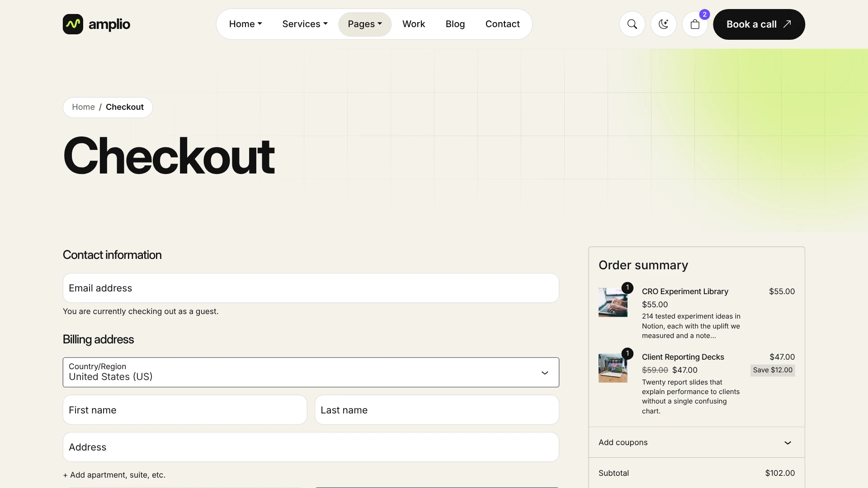Open the Country/Region dropdown

311,372
